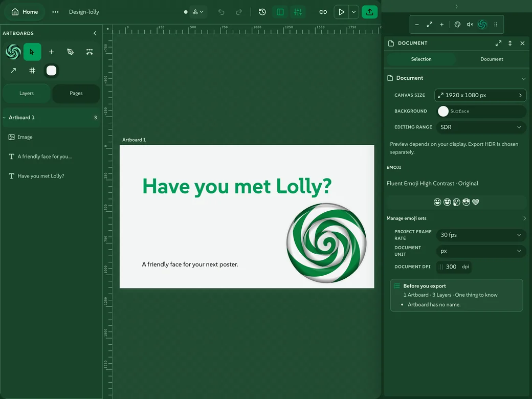The image size is (532, 399).
Task: Click the headline text on the canvas
Action: [x=237, y=186]
